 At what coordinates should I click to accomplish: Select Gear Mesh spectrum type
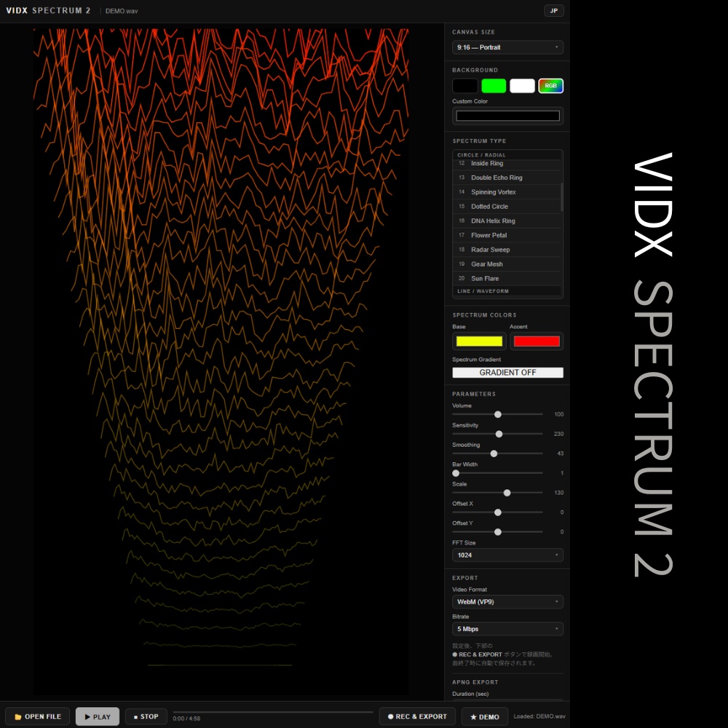tap(507, 264)
